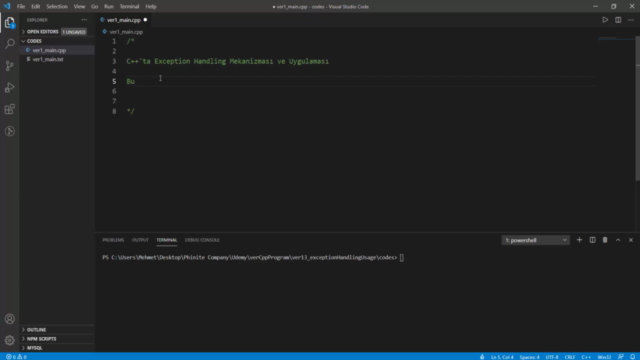Switch to the Output panel tab
The width and height of the screenshot is (640, 360).
pos(140,240)
